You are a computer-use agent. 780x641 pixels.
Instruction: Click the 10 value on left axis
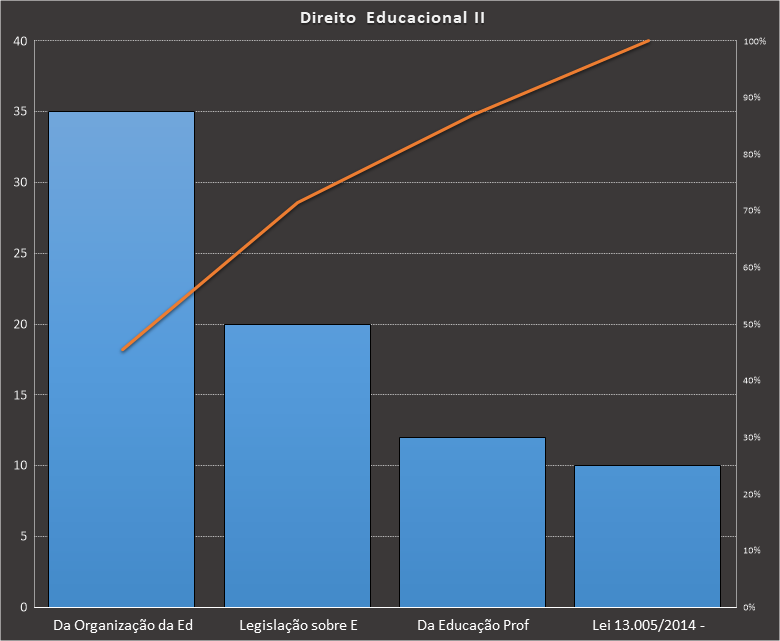pos(20,466)
